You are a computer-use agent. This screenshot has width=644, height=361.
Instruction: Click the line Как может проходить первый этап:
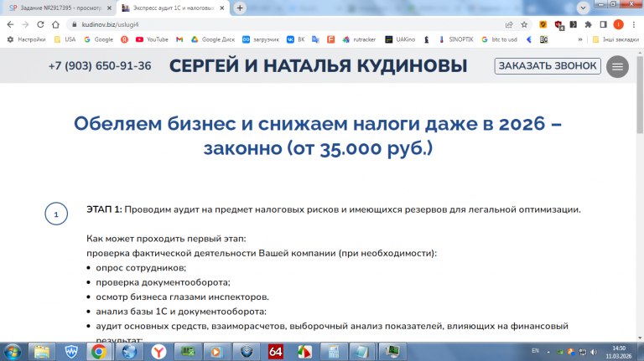coord(166,239)
